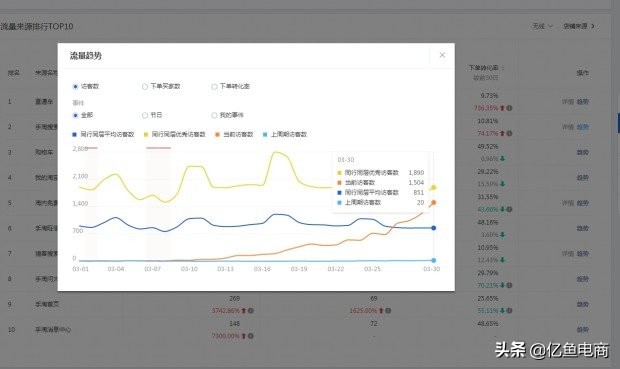Click the 03-16 x-axis label
This screenshot has height=369, width=620.
pyautogui.click(x=262, y=269)
